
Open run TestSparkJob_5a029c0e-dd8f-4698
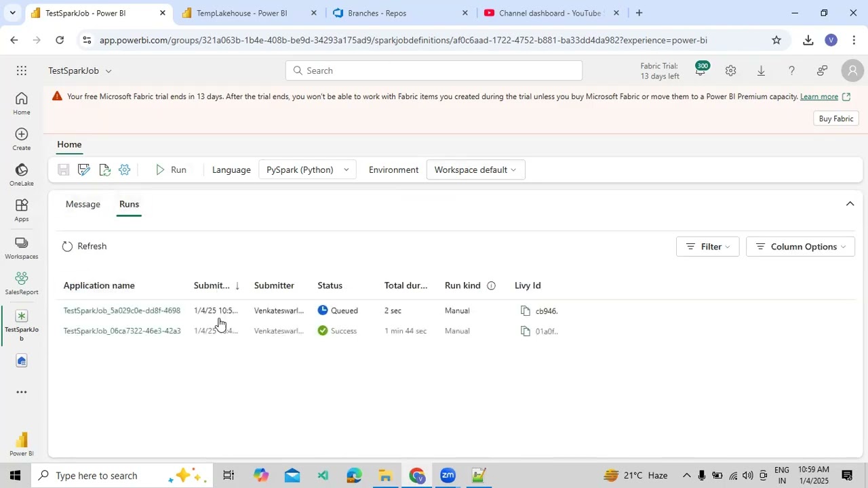pos(122,311)
